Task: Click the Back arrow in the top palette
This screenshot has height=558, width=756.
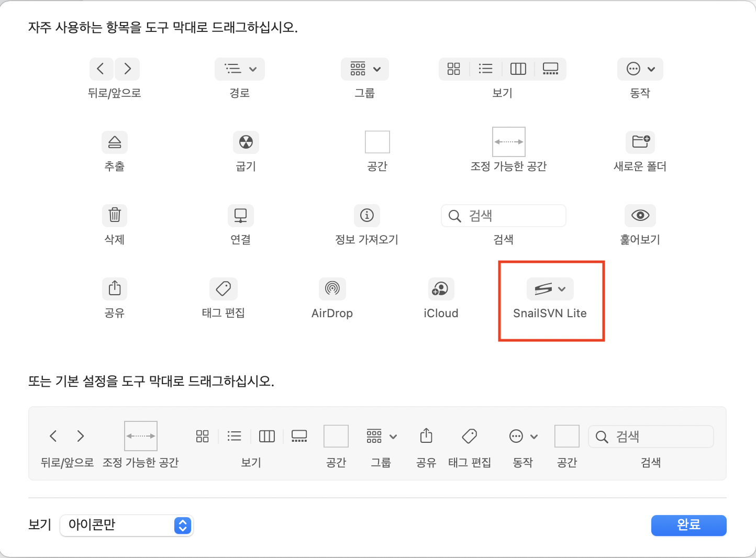Action: coord(102,69)
